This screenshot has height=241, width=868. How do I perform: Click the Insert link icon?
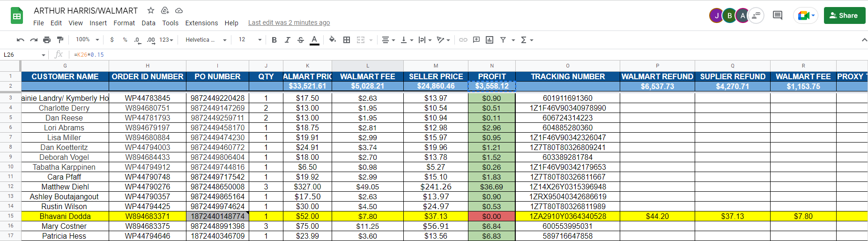463,40
